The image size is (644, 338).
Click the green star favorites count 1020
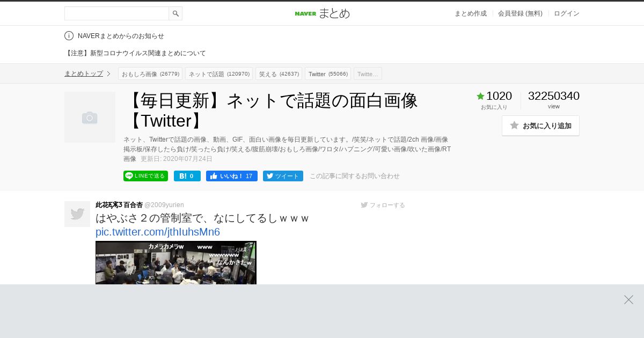[x=494, y=96]
